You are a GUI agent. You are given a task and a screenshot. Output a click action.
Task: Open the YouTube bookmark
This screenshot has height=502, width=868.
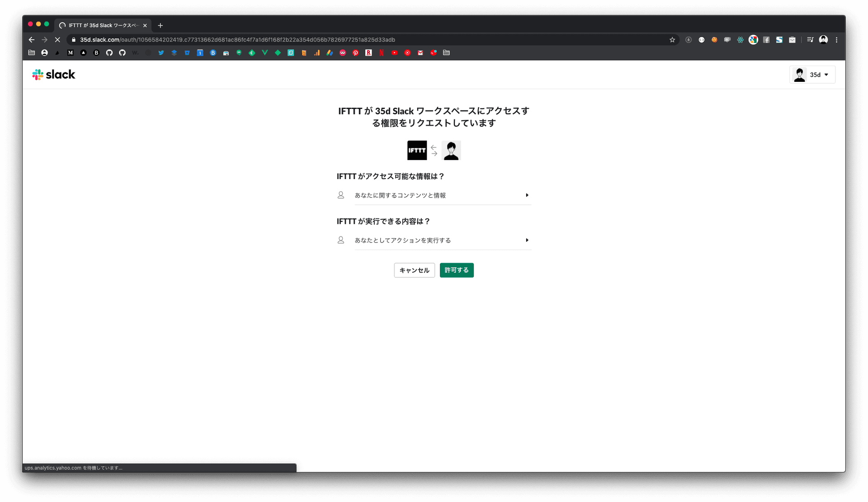395,53
